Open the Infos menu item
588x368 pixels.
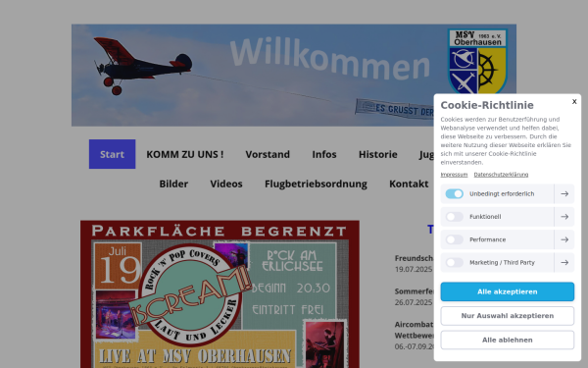324,154
